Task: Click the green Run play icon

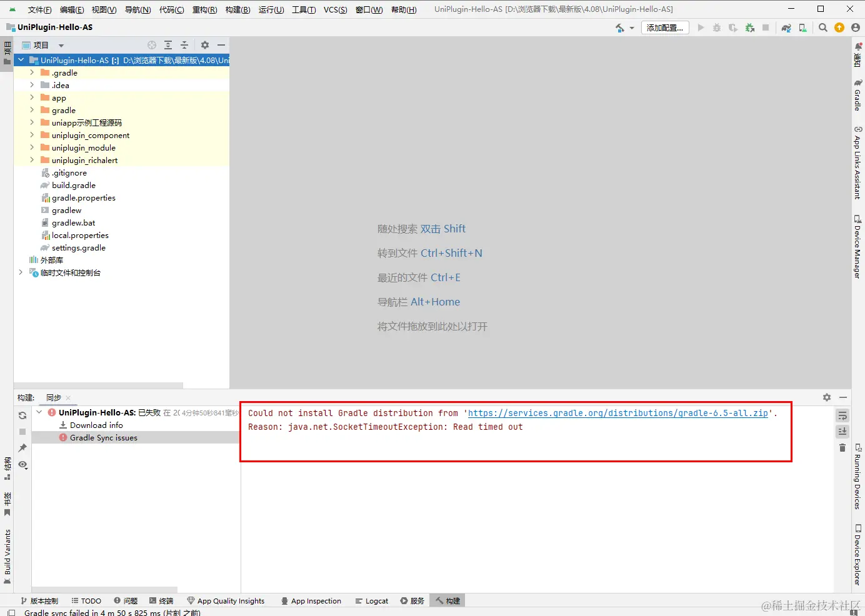Action: [x=701, y=27]
